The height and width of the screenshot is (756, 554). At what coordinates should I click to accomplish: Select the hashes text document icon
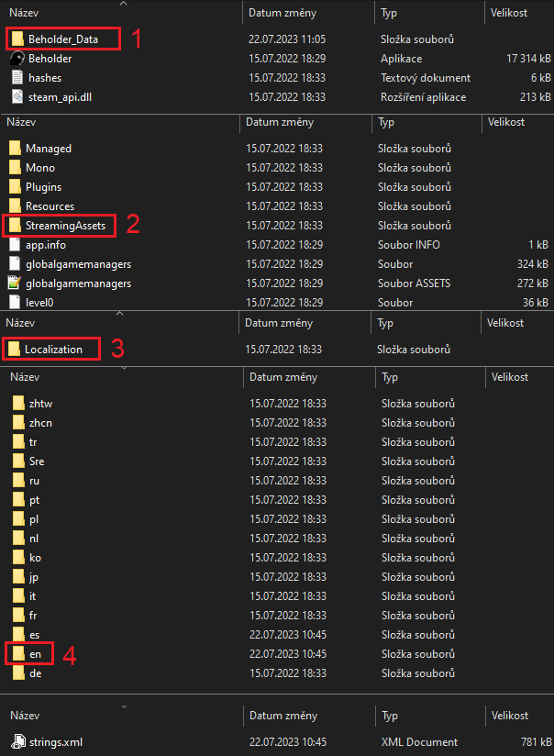click(x=17, y=78)
